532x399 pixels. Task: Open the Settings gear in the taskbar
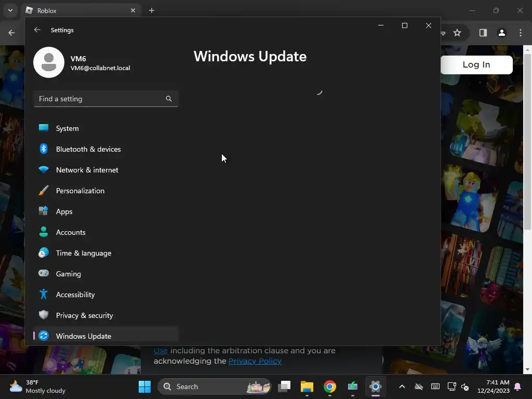click(x=376, y=387)
